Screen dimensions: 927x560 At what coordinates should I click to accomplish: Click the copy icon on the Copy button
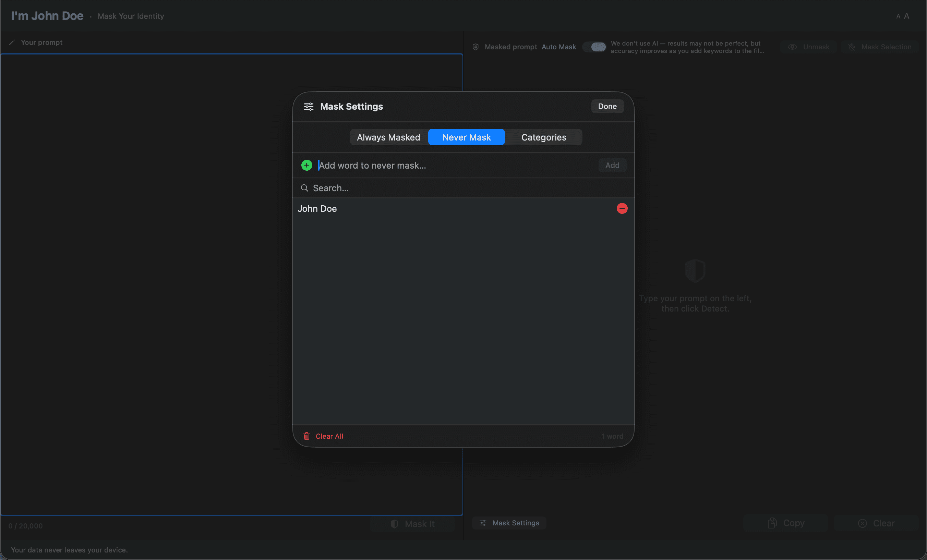(x=772, y=522)
